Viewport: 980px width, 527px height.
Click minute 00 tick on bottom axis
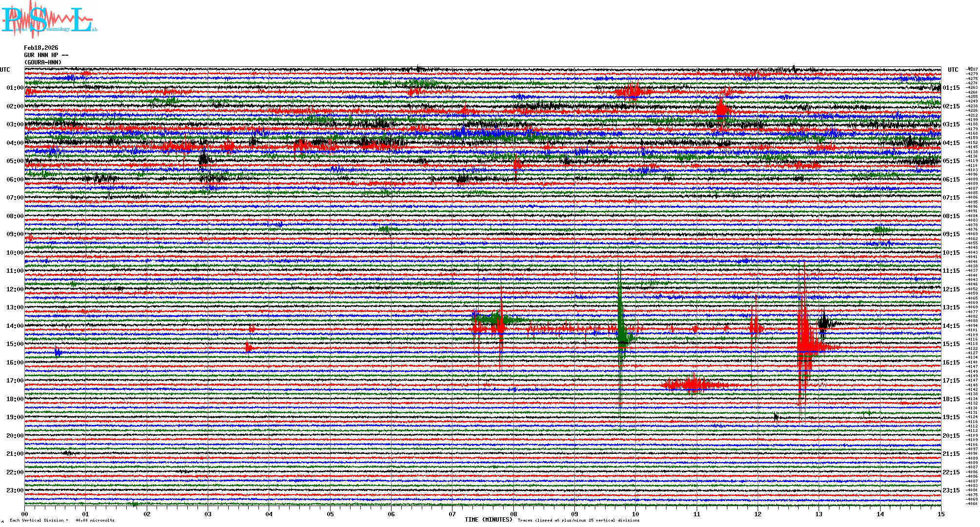(25, 514)
